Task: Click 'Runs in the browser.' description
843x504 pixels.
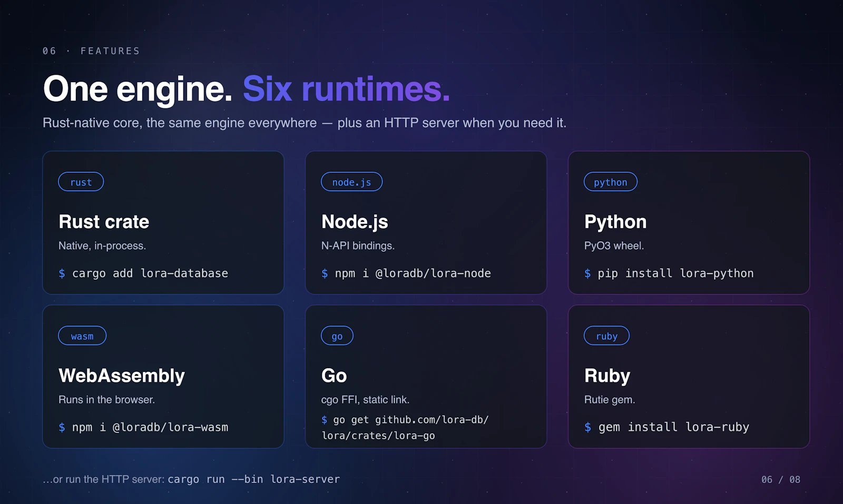Action: (106, 400)
